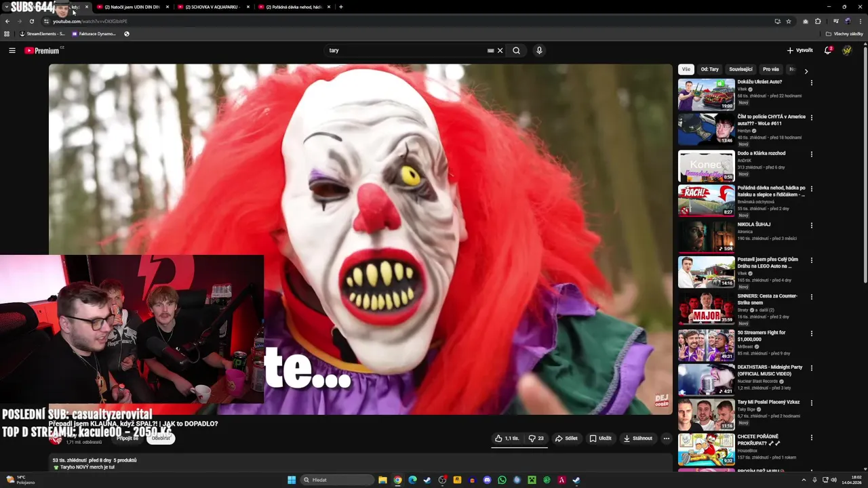Switch to SCHOVKA V AQUAPARKU browser tab

coord(212,7)
